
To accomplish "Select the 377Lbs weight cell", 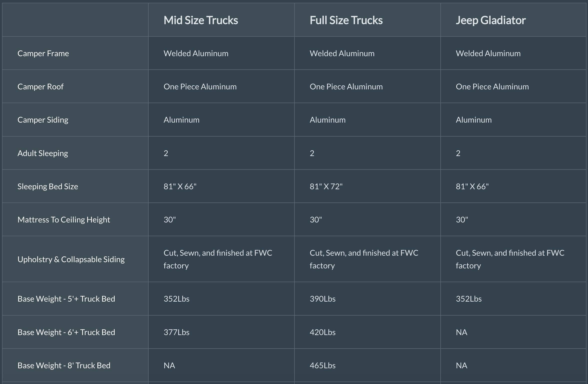I will click(176, 332).
